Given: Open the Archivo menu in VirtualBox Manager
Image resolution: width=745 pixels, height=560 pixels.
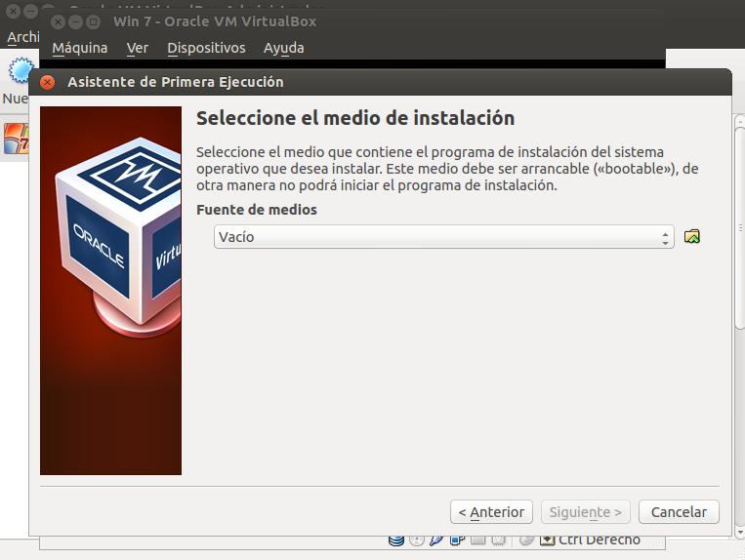Looking at the screenshot, I should click(22, 37).
